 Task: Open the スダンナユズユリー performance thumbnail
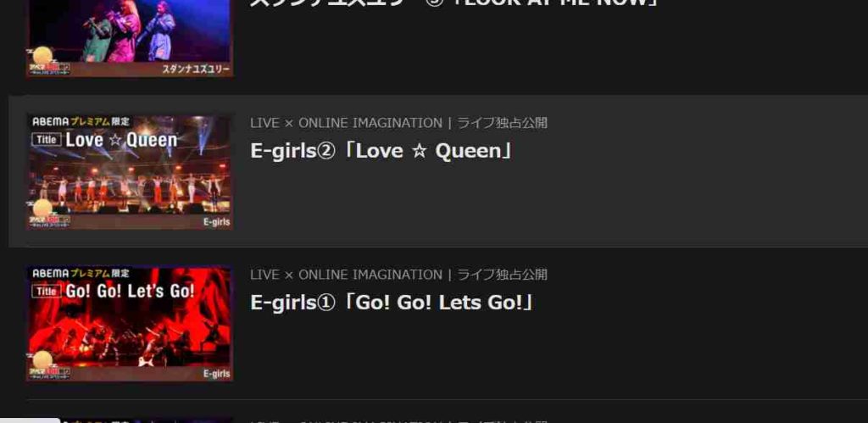[130, 37]
